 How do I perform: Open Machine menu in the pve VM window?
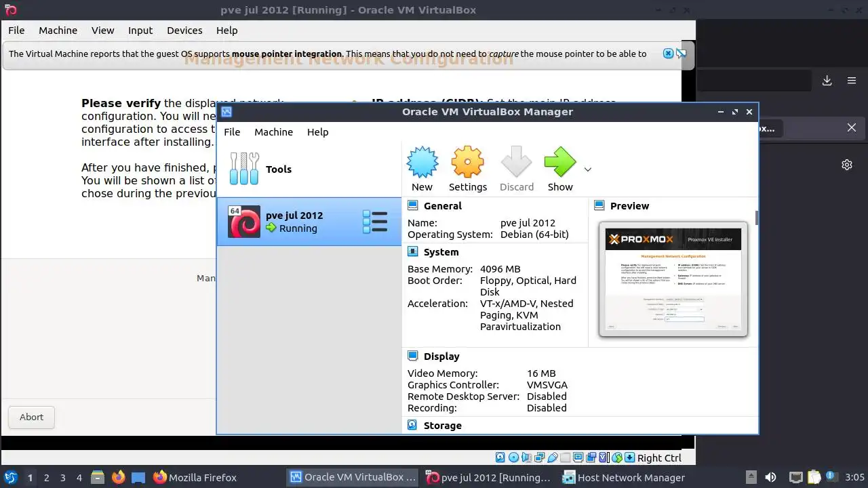(x=58, y=30)
